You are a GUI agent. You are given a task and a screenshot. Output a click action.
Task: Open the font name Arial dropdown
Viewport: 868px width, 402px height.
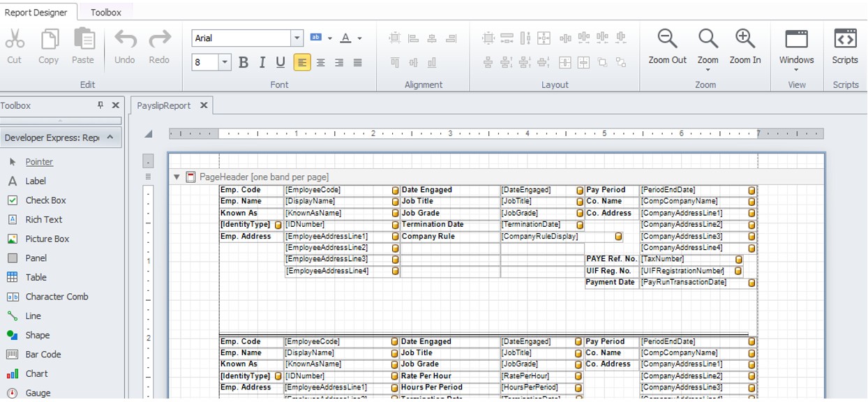click(297, 38)
